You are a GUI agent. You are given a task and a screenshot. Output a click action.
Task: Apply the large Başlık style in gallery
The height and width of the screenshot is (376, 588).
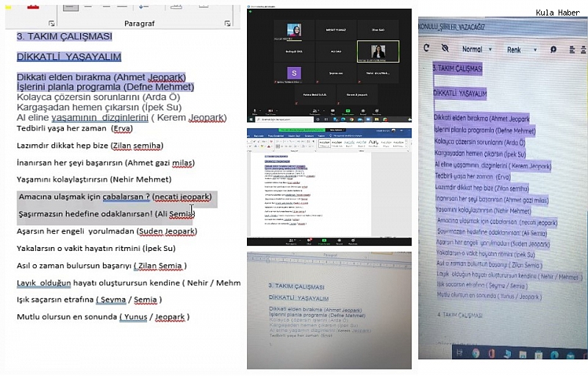click(x=373, y=143)
